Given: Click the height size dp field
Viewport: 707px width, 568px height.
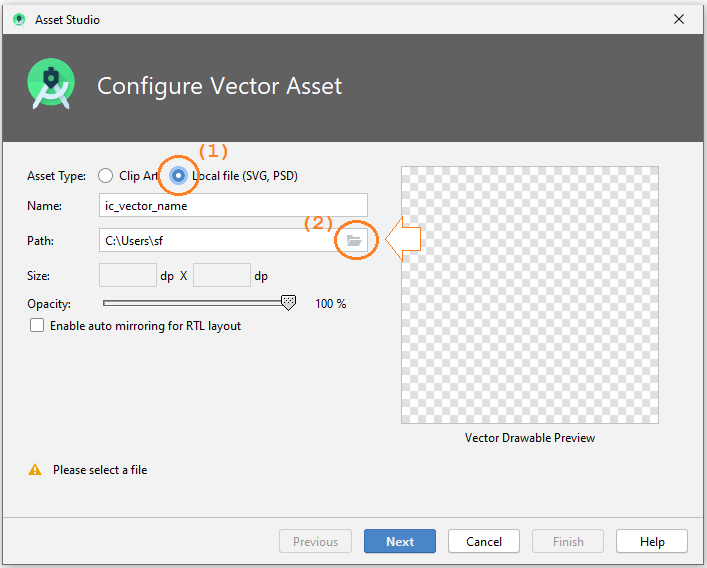Looking at the screenshot, I should click(222, 275).
